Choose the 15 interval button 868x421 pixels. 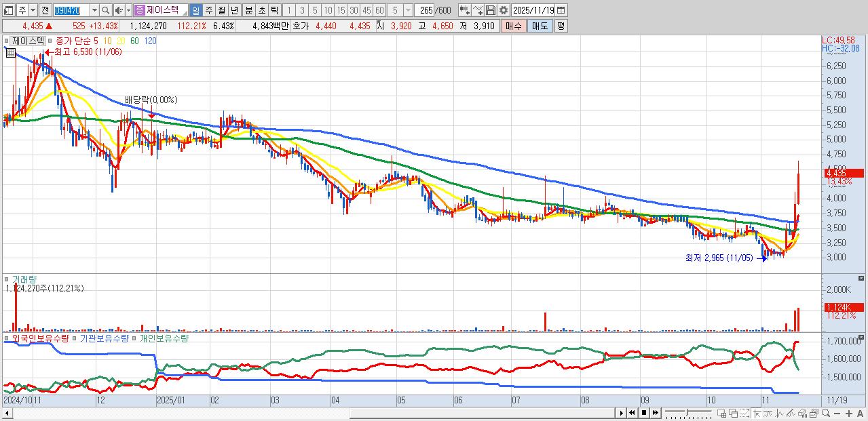(341, 10)
